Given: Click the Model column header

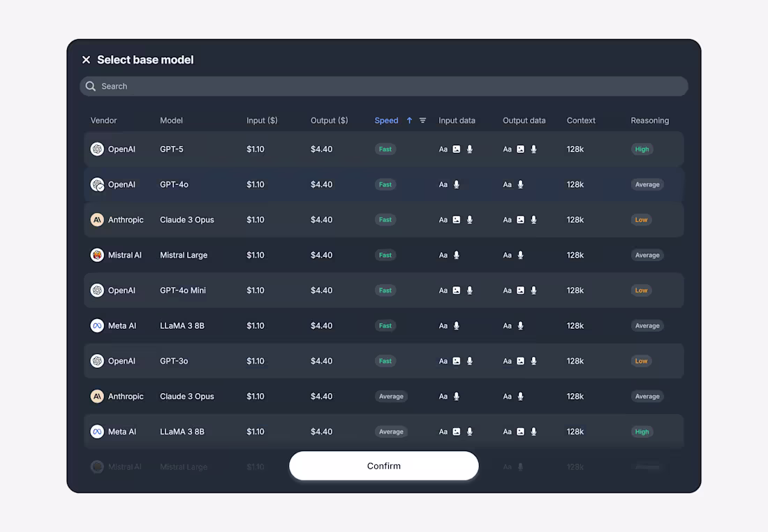Looking at the screenshot, I should (171, 121).
